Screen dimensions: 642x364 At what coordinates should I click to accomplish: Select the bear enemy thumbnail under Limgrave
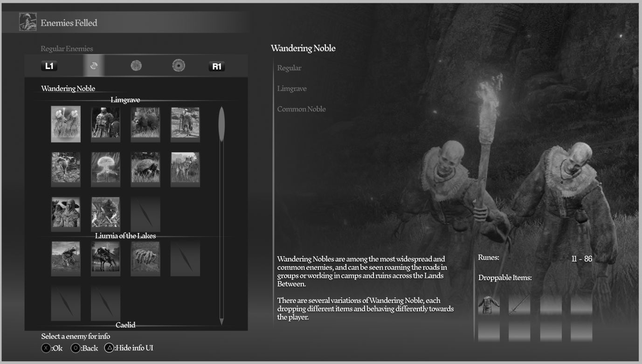[x=145, y=124]
